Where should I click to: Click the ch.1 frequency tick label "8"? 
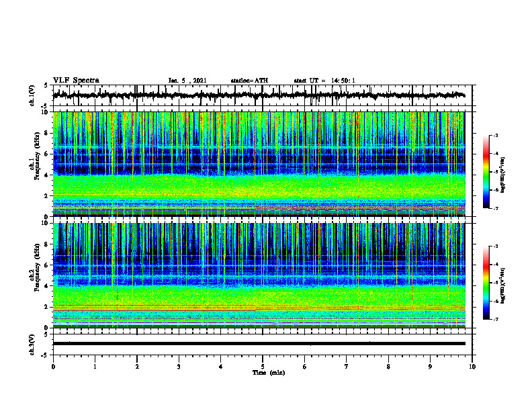[47, 133]
